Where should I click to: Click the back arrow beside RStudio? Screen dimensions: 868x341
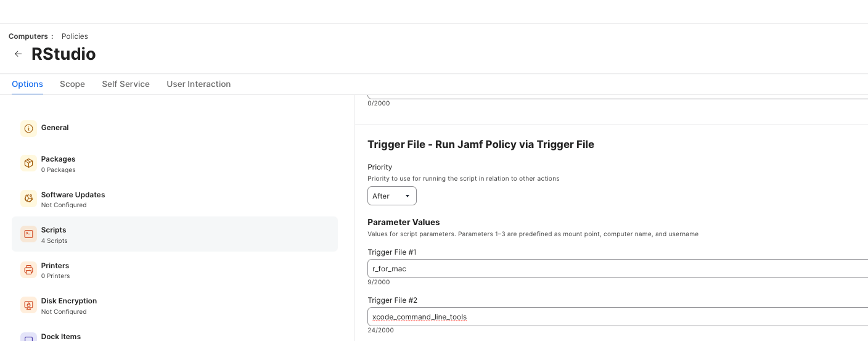coord(18,54)
